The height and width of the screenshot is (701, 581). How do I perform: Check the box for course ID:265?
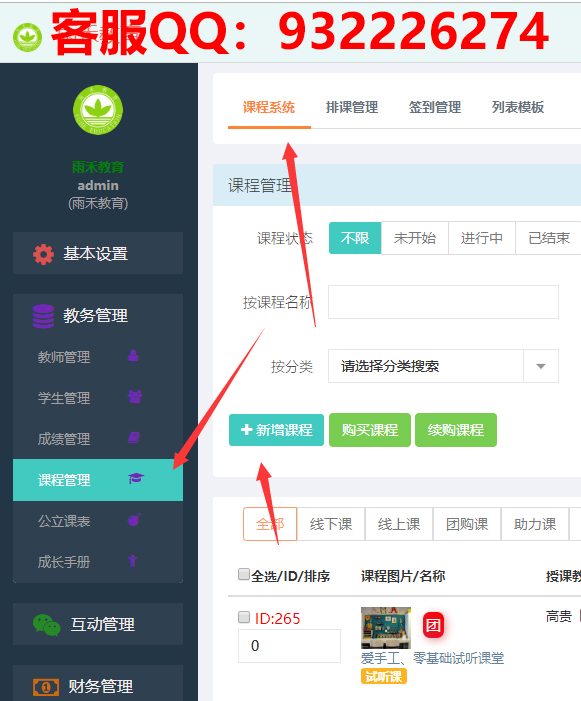(244, 617)
